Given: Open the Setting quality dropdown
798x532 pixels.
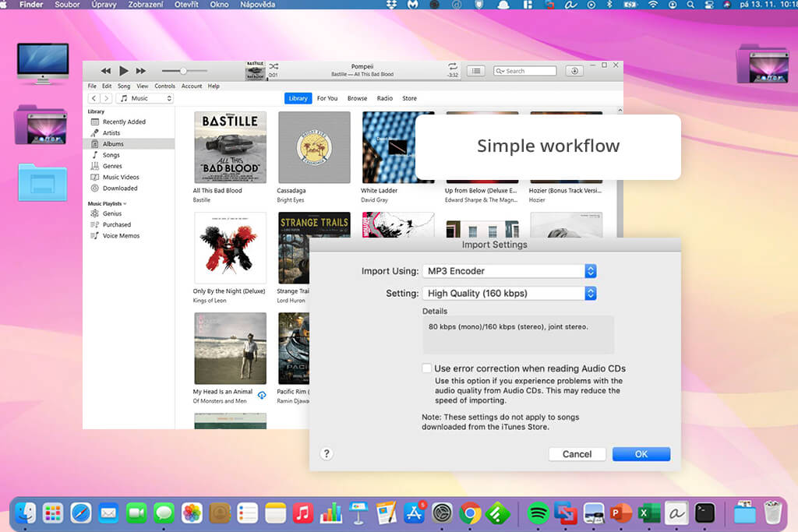Looking at the screenshot, I should click(510, 294).
